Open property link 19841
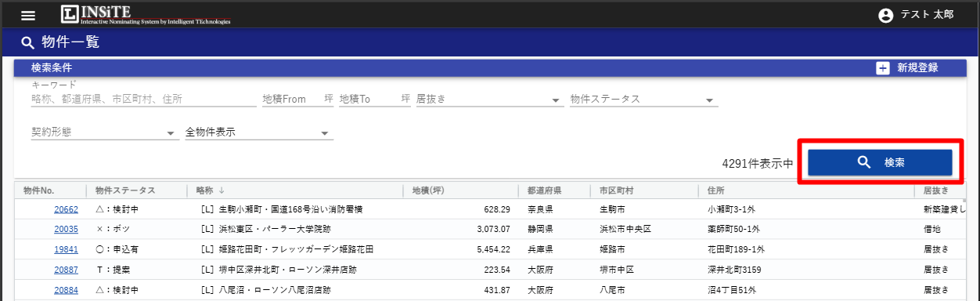Viewport: 980px width, 301px height. 66,249
